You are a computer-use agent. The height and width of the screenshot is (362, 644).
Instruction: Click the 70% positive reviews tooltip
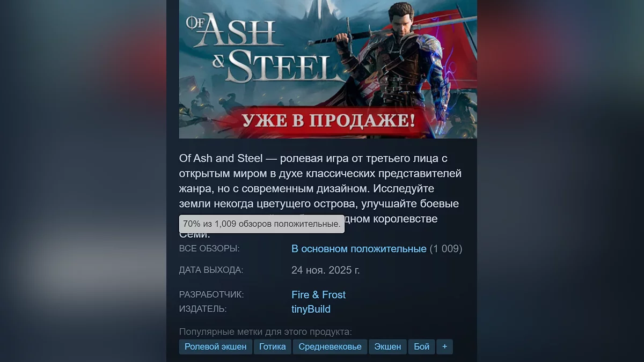tap(262, 224)
